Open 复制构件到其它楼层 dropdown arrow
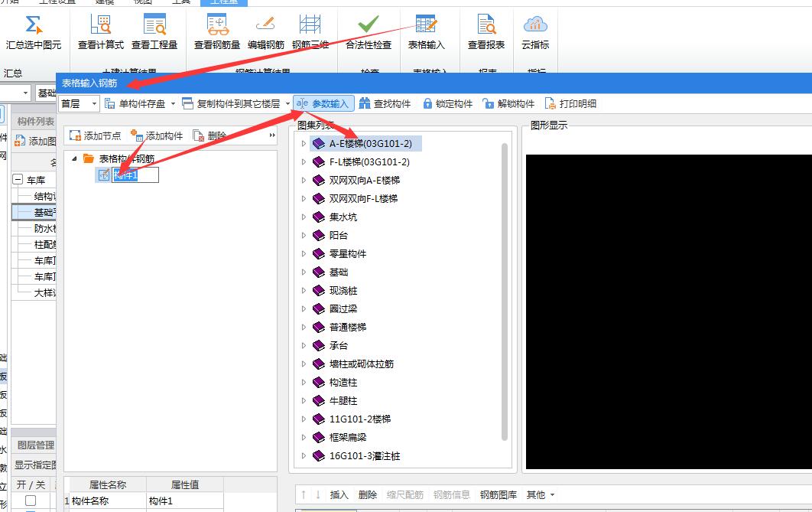812x512 pixels. pos(288,103)
